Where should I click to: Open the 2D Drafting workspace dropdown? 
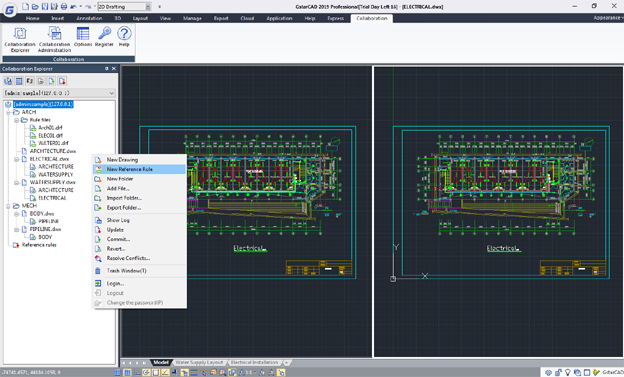click(125, 7)
